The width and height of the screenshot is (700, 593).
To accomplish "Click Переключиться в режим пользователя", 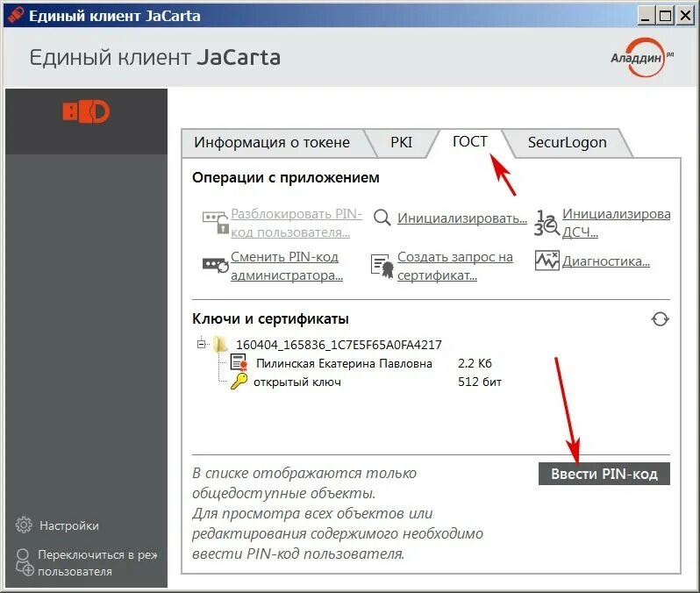I will (97, 562).
